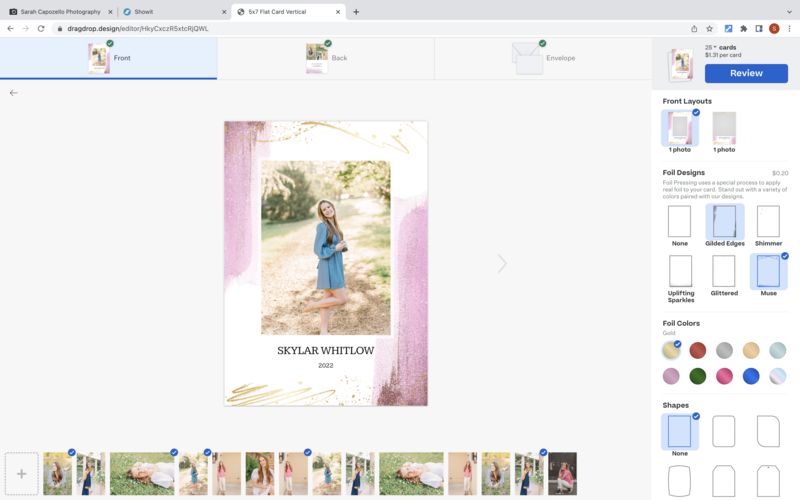This screenshot has width=800, height=500.
Task: Click the add photo plus tile
Action: tap(22, 473)
